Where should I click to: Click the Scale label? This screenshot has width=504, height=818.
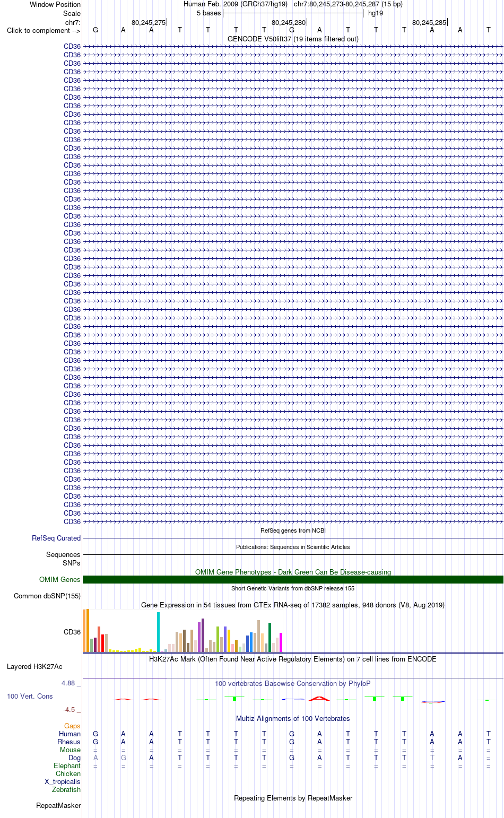[72, 13]
